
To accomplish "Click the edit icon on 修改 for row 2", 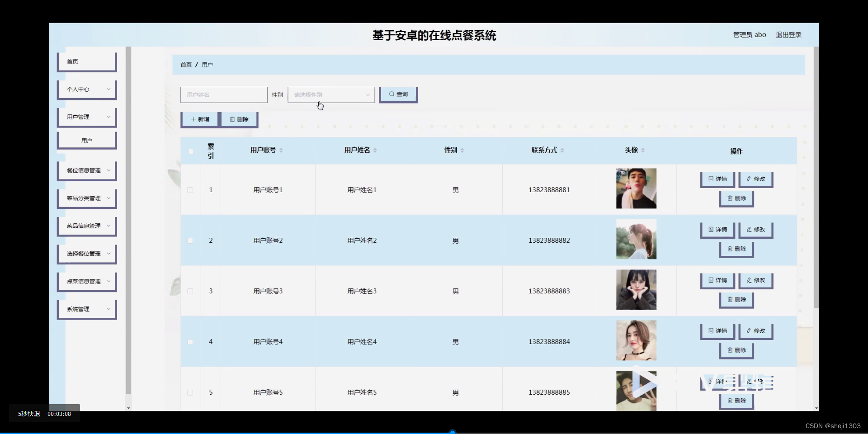I will [749, 230].
